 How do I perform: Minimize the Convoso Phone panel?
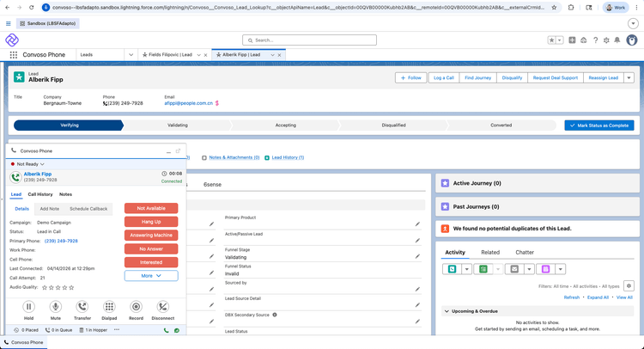(168, 151)
